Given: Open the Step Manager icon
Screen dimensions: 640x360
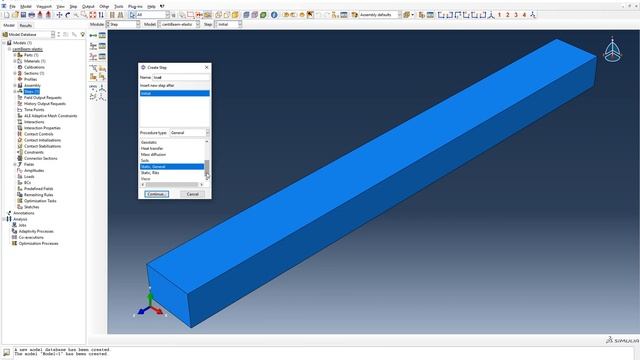Looking at the screenshot, I should click(x=102, y=36).
